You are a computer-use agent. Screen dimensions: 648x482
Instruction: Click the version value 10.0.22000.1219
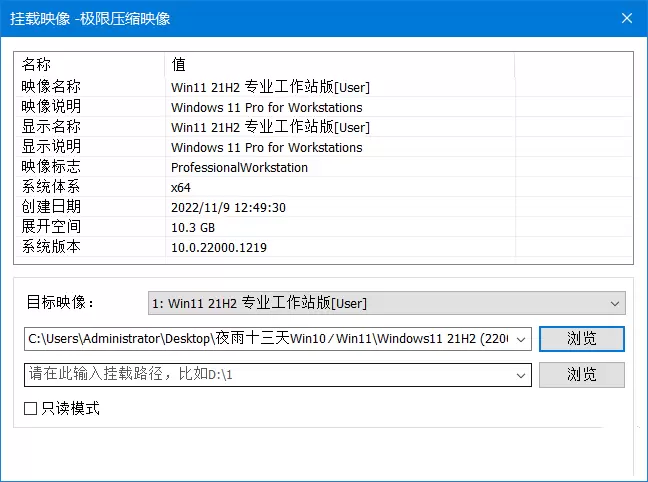[x=219, y=248]
